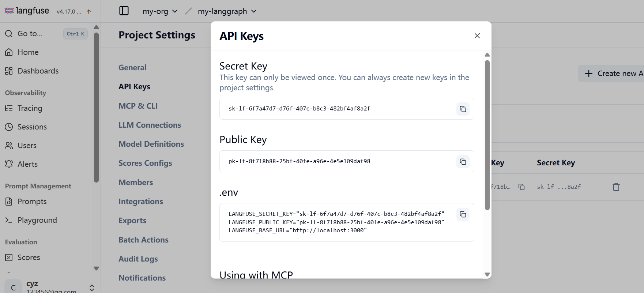Select Exports settings tab
644x293 pixels.
[x=132, y=221]
